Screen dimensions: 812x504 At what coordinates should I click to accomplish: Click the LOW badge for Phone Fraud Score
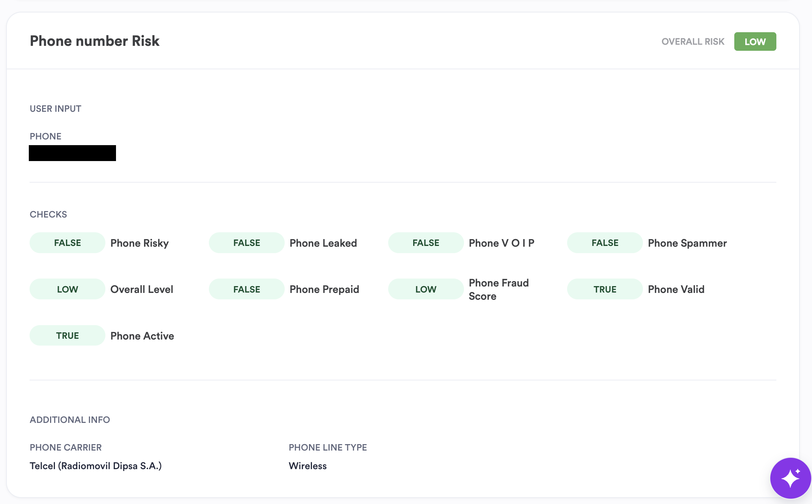coord(426,289)
